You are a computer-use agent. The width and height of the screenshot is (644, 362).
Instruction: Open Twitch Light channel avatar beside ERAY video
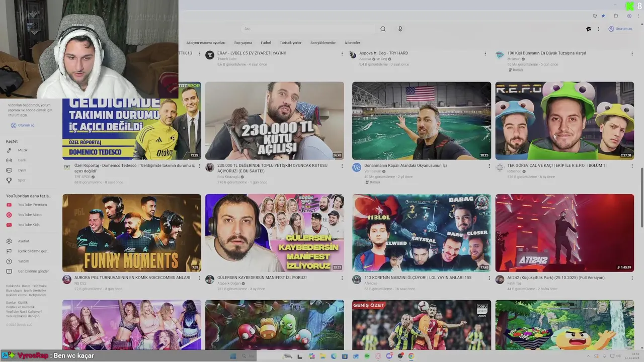210,55
